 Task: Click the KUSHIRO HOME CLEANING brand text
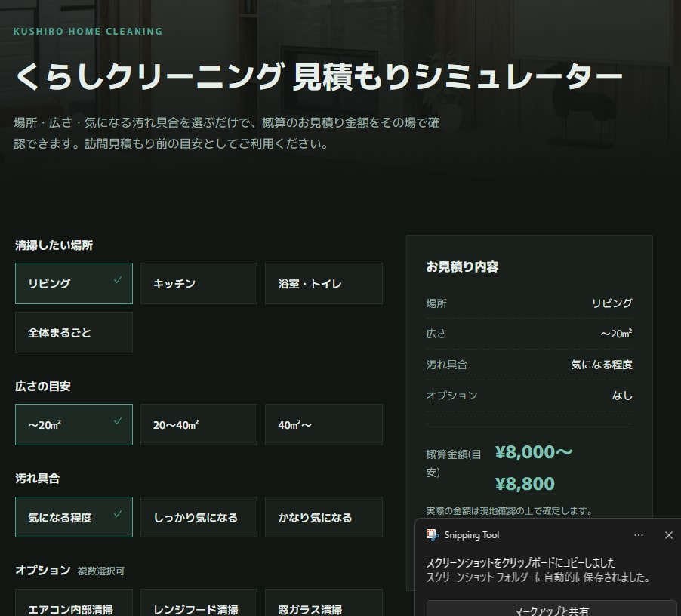pos(88,31)
